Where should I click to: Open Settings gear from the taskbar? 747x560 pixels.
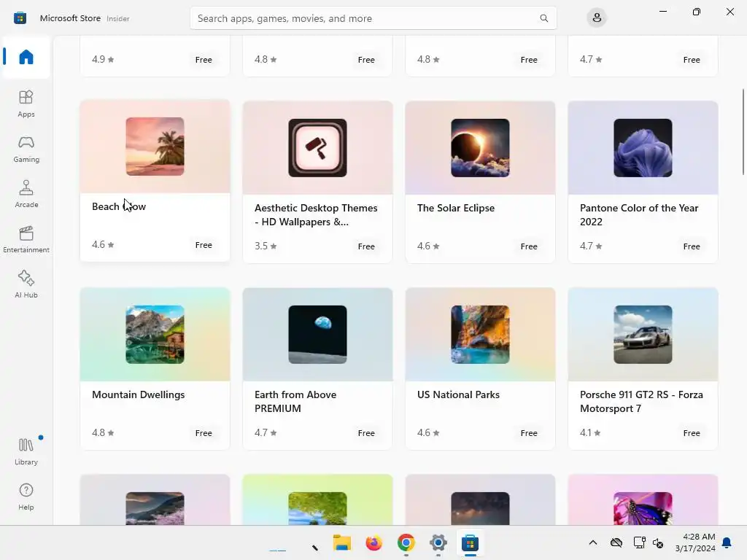tap(438, 542)
